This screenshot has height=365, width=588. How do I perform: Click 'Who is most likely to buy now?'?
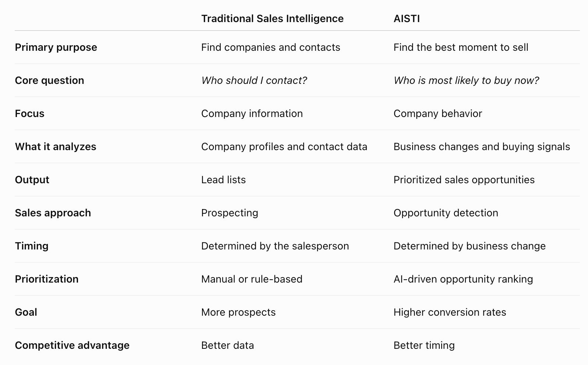click(466, 81)
